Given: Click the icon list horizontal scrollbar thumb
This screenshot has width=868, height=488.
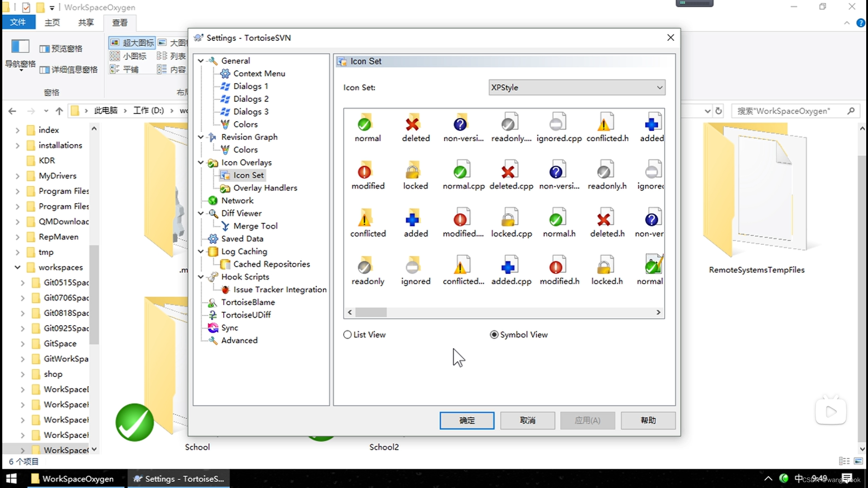Looking at the screenshot, I should 371,312.
